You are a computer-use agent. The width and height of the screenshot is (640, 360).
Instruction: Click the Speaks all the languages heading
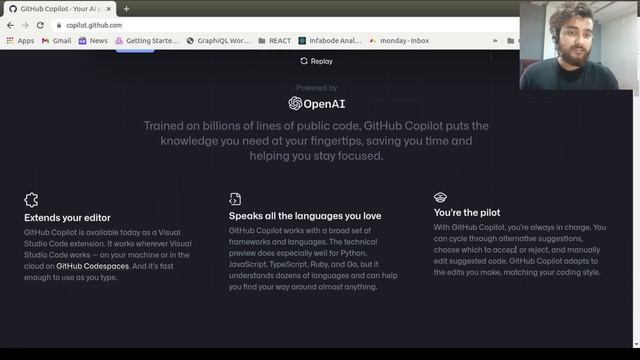pyautogui.click(x=305, y=216)
